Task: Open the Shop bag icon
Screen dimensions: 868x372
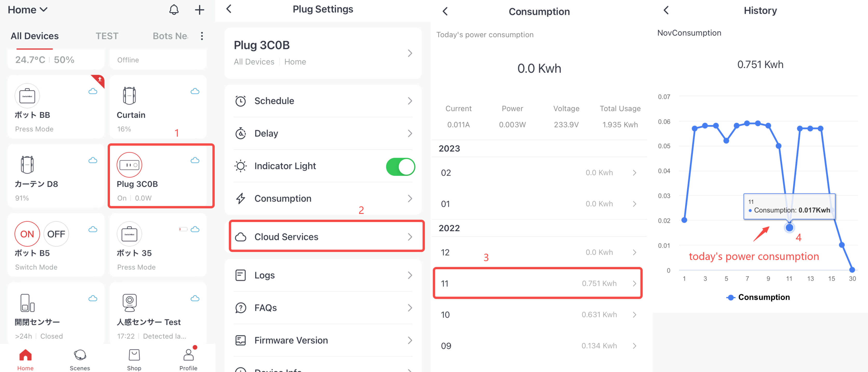Action: tap(134, 355)
